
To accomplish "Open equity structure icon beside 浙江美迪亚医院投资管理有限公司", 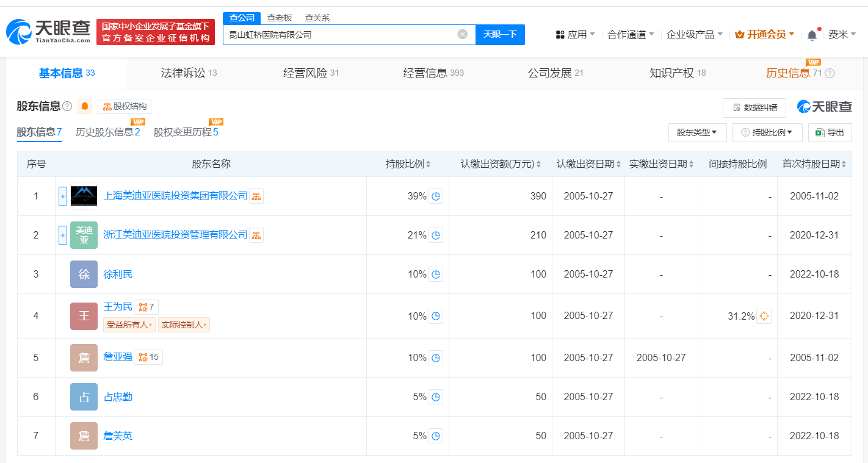I will coord(256,235).
